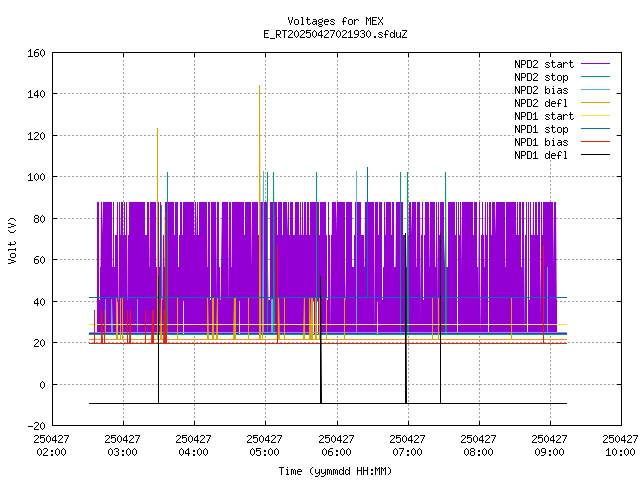Click the x-axis time label 10:00
Screen dimensions: 640x480
tap(620, 453)
